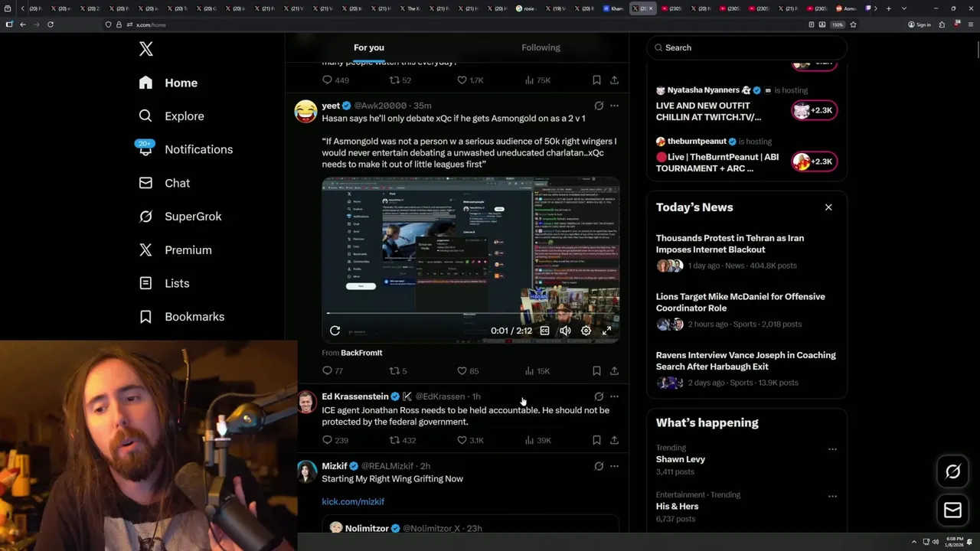Image resolution: width=980 pixels, height=551 pixels.
Task: Mute the video volume
Action: tap(565, 331)
